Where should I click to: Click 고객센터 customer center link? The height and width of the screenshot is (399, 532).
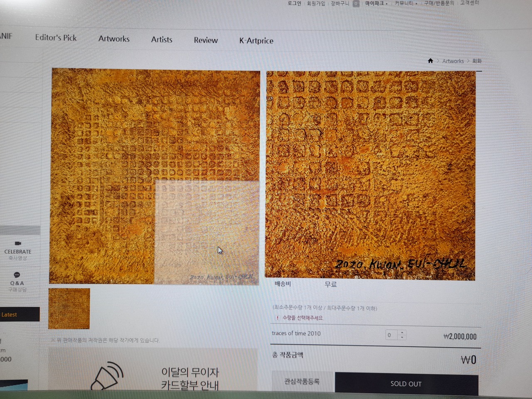(x=470, y=3)
